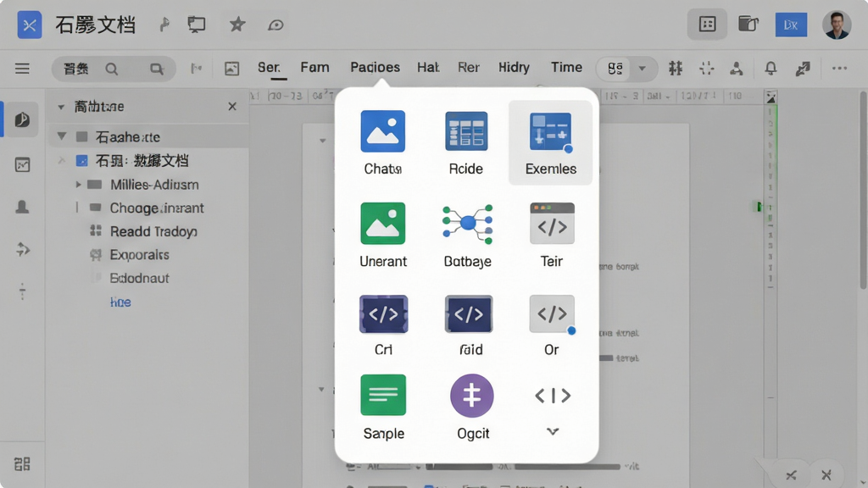Image resolution: width=868 pixels, height=488 pixels.
Task: Select the angle brackets icon in popup
Action: point(553,396)
